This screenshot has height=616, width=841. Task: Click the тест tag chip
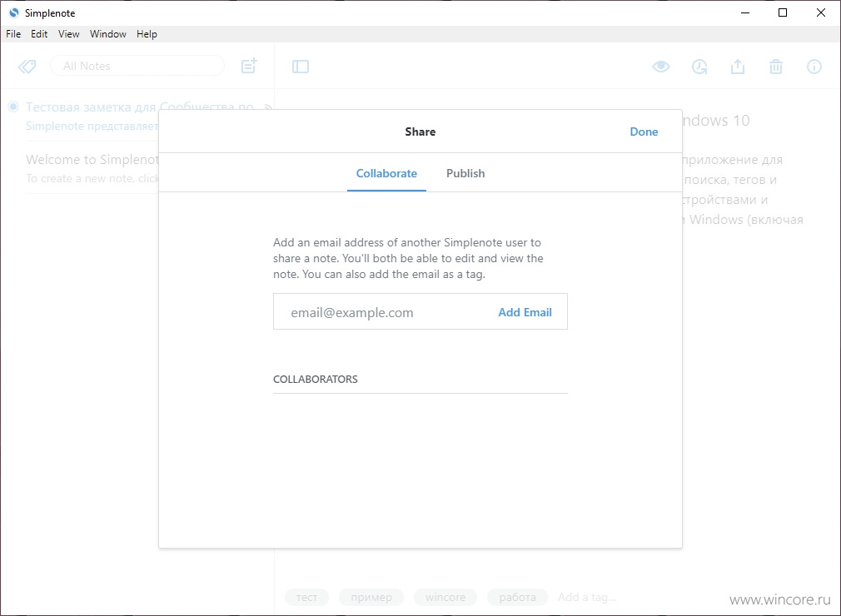click(306, 597)
